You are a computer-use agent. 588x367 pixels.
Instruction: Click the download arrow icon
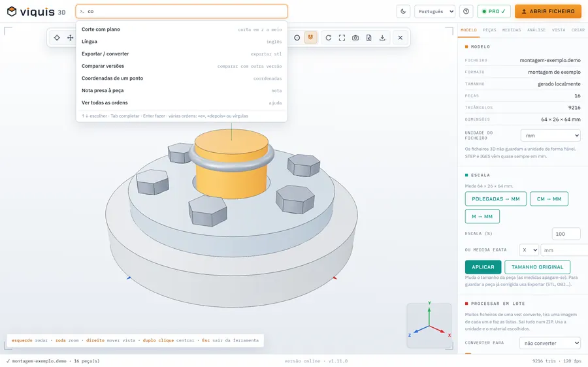[382, 37]
